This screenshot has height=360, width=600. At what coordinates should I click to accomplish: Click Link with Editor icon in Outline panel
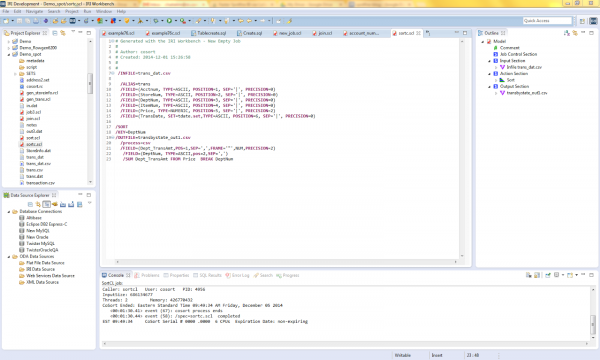pos(575,33)
